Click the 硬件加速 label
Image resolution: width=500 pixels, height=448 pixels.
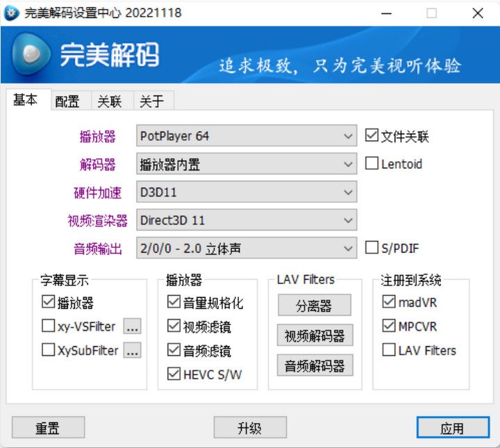[x=98, y=193]
